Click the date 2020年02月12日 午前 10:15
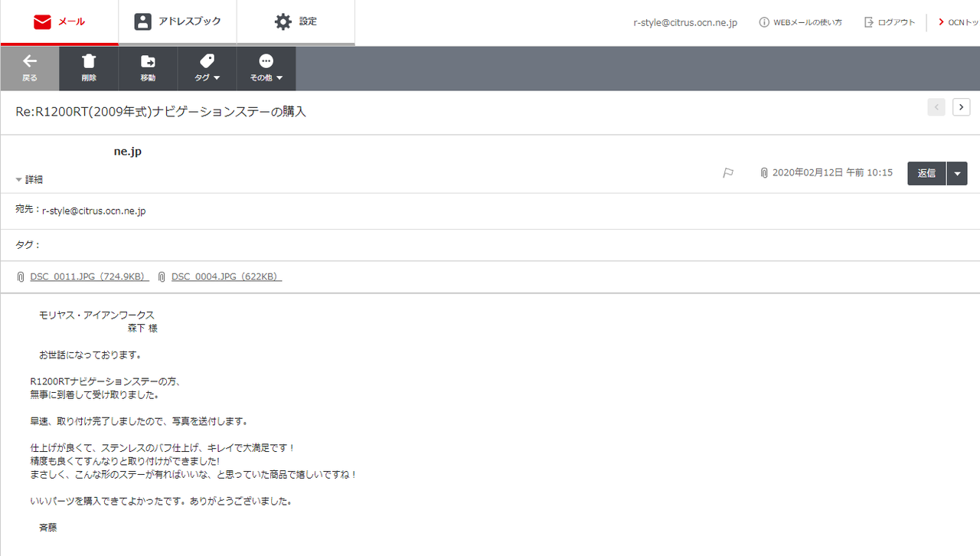980x556 pixels. tap(833, 173)
